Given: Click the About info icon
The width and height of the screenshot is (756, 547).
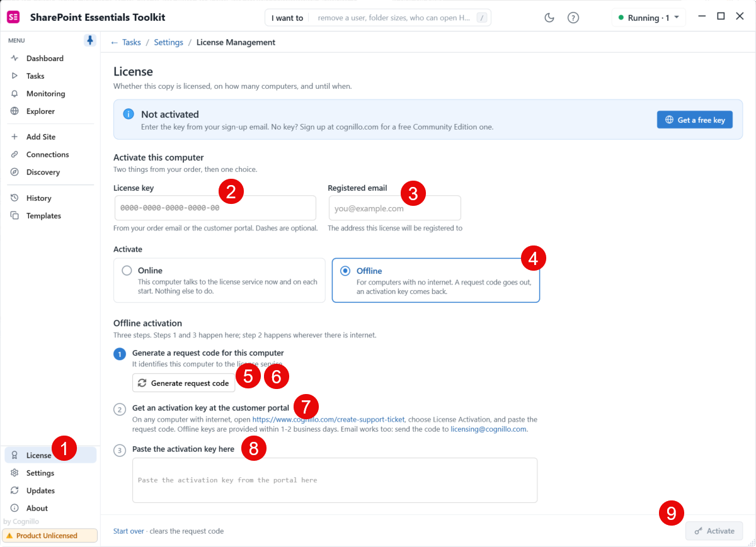Looking at the screenshot, I should pos(14,508).
